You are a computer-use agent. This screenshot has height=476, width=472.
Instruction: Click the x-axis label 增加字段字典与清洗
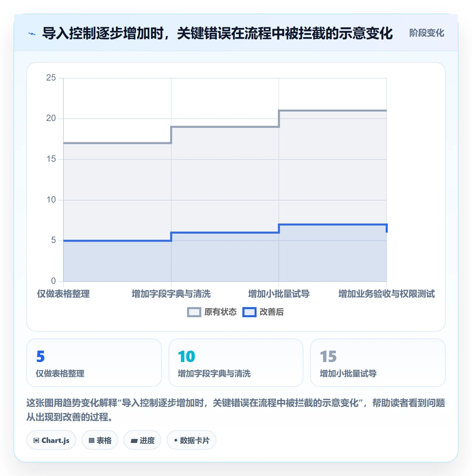171,294
